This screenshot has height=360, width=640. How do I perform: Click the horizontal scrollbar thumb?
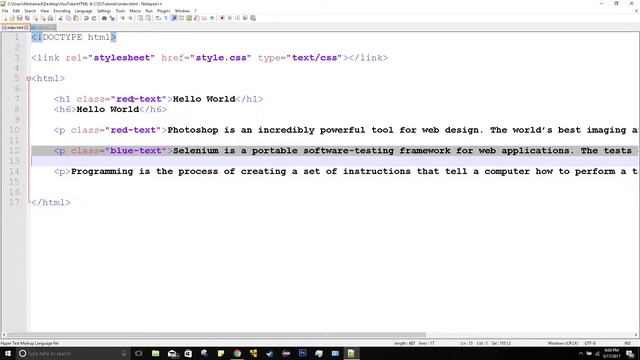coord(216,335)
